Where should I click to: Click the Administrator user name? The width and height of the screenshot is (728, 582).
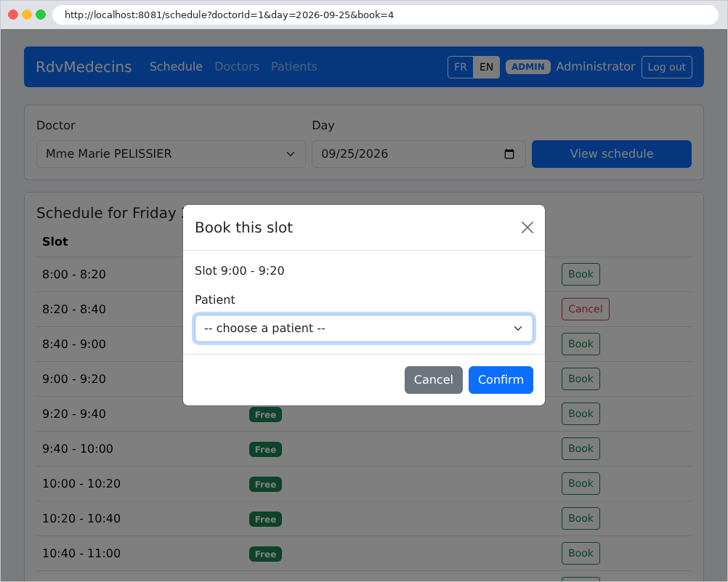pos(596,66)
